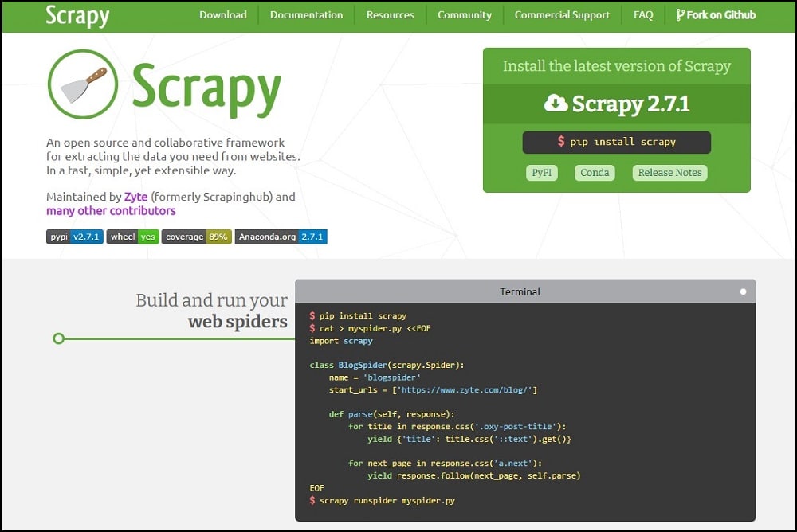797x532 pixels.
Task: Click the white dot in Terminal title bar
Action: pyautogui.click(x=743, y=291)
